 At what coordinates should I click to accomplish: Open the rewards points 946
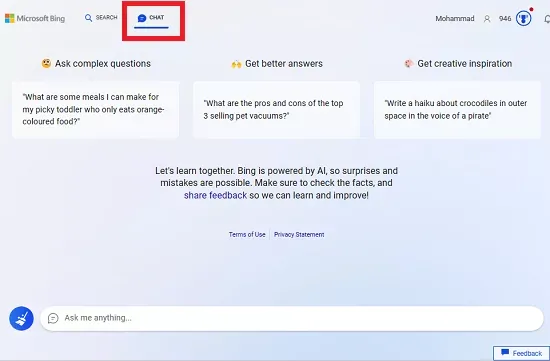(505, 19)
